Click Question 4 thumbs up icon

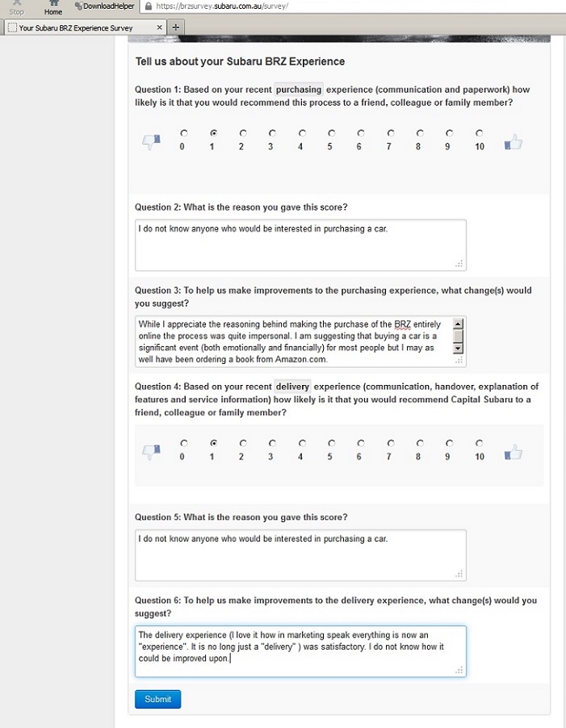click(513, 453)
